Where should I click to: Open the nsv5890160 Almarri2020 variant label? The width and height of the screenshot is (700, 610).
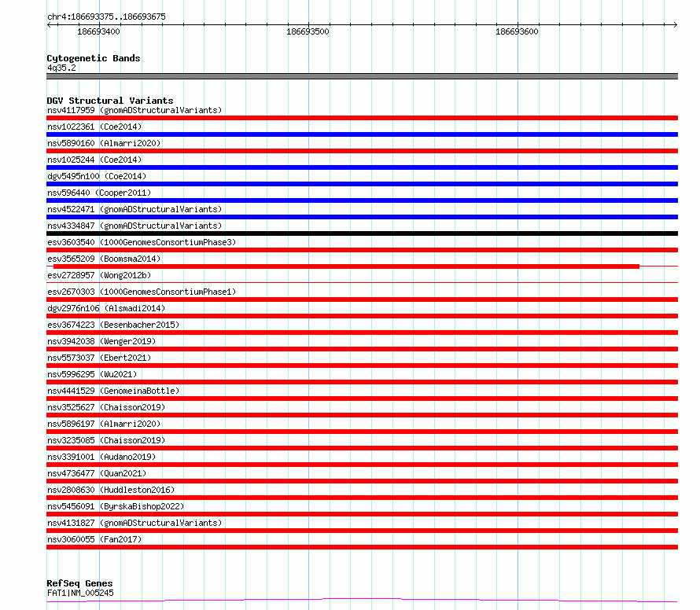tap(104, 143)
